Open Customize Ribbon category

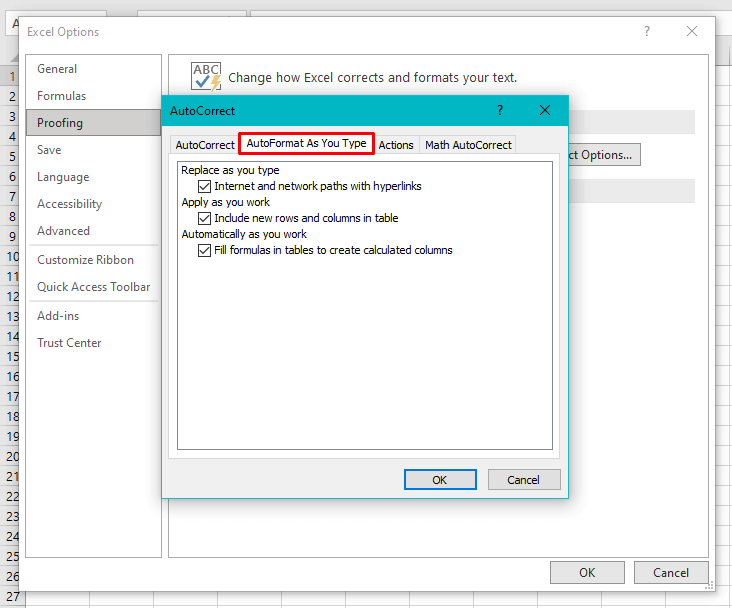coord(93,260)
